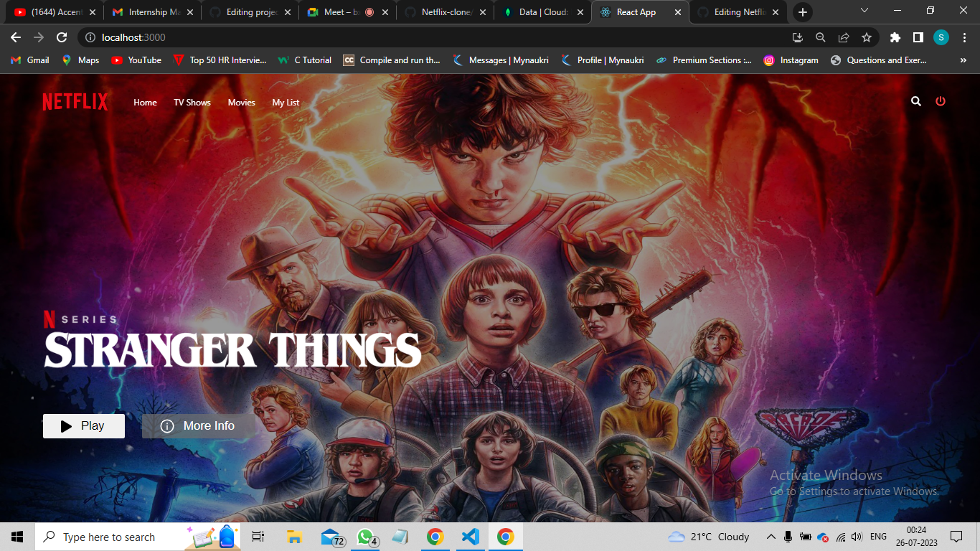This screenshot has width=980, height=551.
Task: Expand hidden bookmarks with the overflow chevron
Action: point(963,60)
